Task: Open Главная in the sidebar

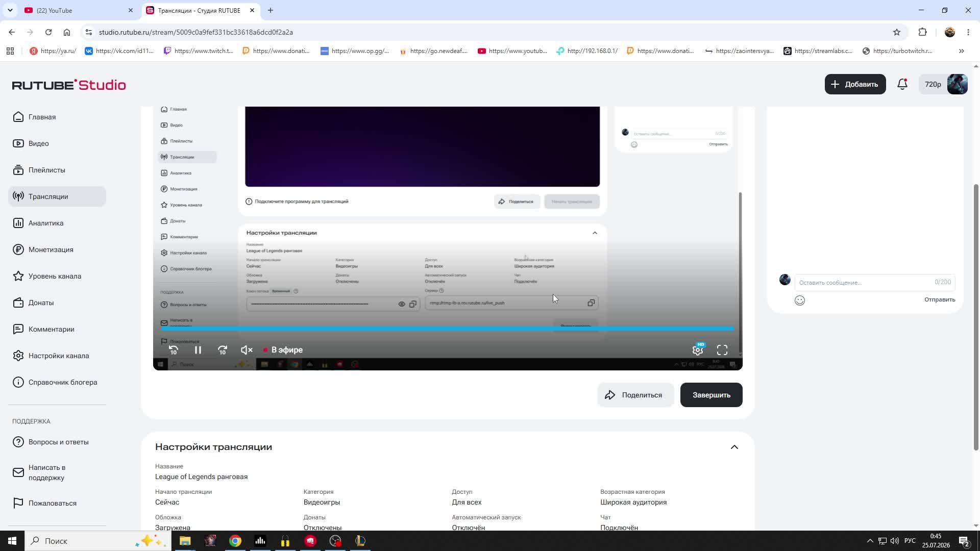Action: tap(57, 117)
